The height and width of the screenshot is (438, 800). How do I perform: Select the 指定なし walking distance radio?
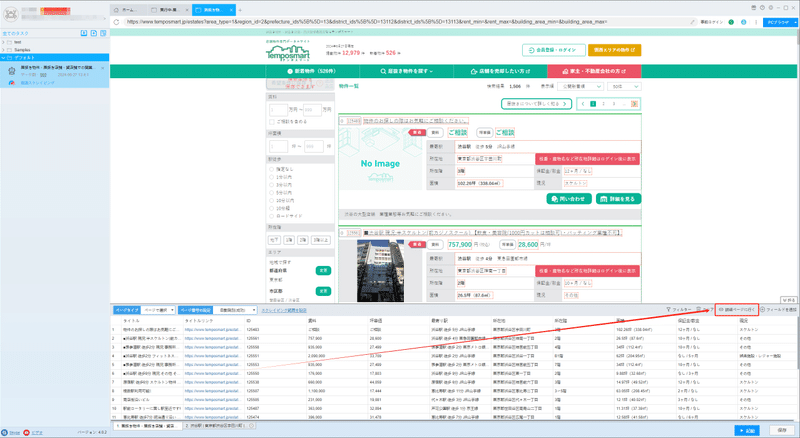pyautogui.click(x=271, y=169)
